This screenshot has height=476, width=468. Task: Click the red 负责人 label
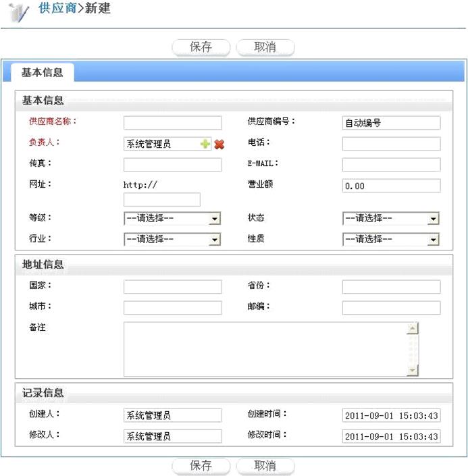[x=44, y=142]
